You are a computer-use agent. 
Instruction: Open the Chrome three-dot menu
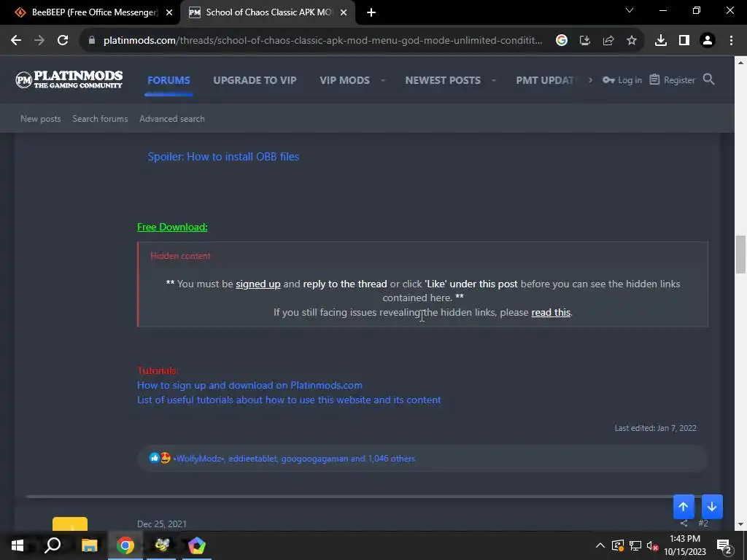tap(731, 41)
